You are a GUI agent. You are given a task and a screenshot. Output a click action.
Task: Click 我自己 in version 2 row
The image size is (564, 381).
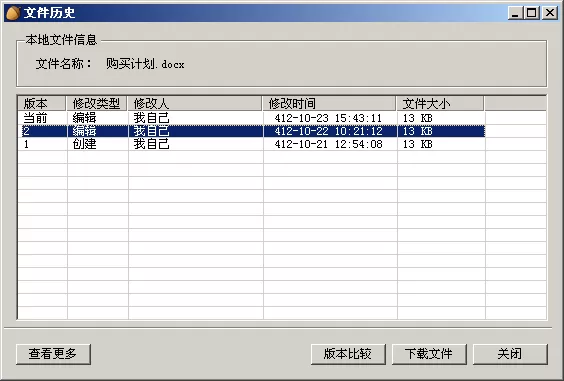151,131
